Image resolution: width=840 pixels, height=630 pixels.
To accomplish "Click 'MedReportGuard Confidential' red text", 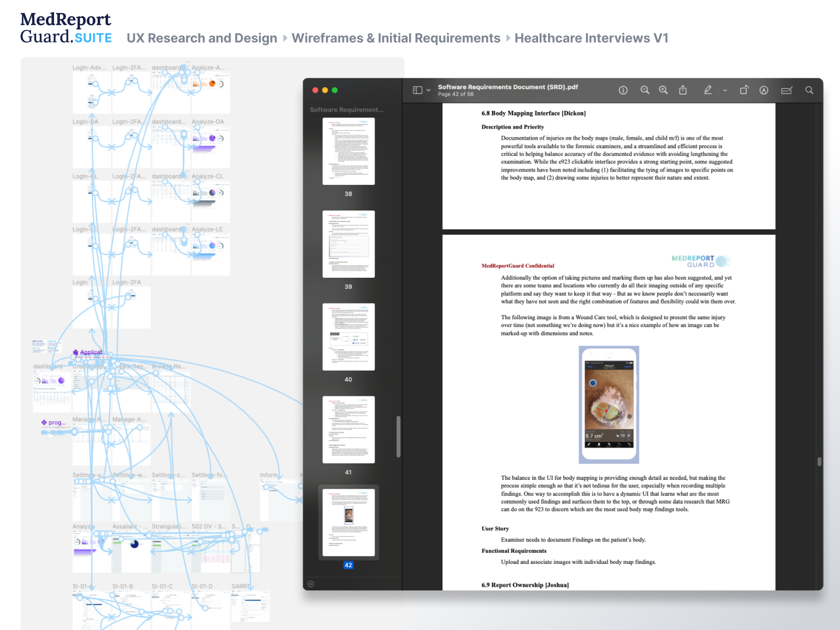I will click(518, 266).
